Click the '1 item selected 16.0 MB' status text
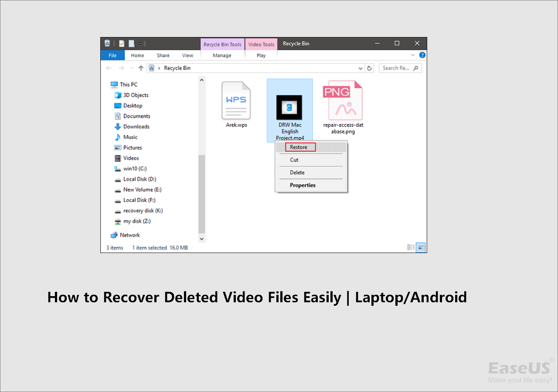This screenshot has height=392, width=558. (x=160, y=248)
